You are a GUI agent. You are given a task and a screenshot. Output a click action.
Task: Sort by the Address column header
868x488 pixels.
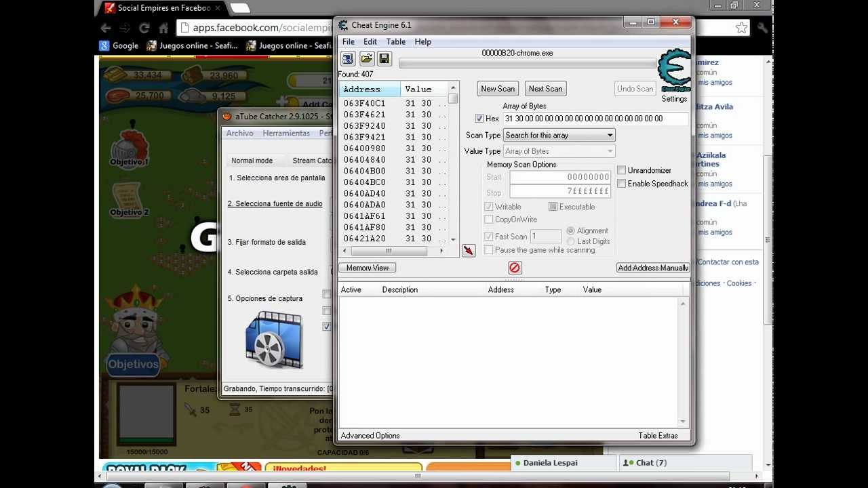point(370,89)
